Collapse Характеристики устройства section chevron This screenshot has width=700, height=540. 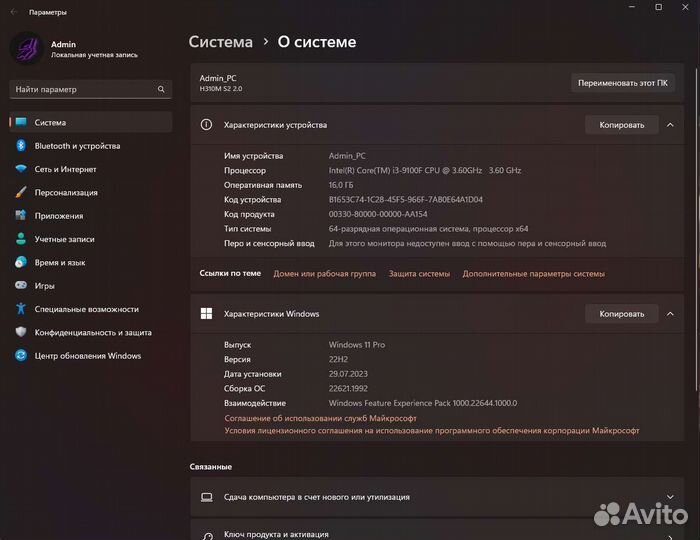670,125
